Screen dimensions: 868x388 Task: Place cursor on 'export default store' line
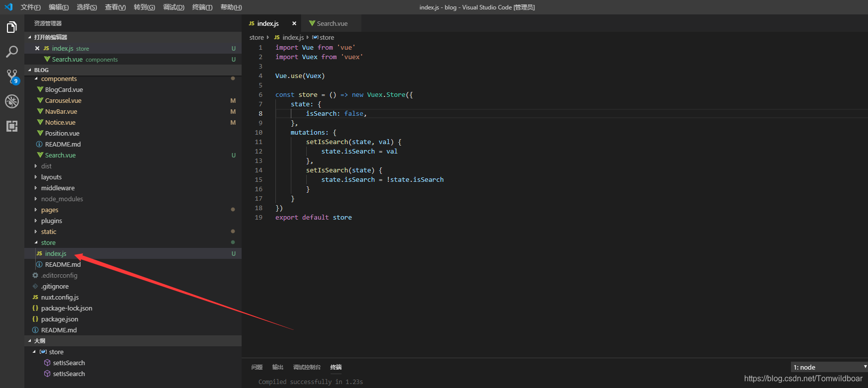tap(314, 218)
